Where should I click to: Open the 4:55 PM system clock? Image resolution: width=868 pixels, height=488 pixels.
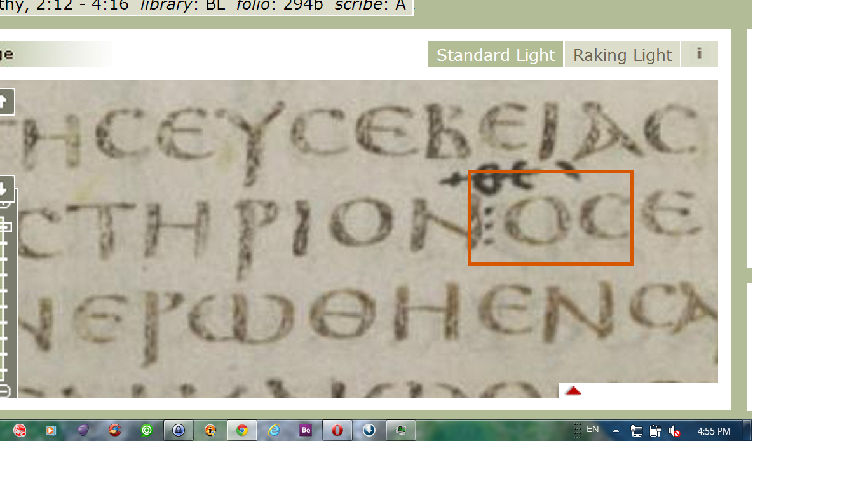click(714, 431)
